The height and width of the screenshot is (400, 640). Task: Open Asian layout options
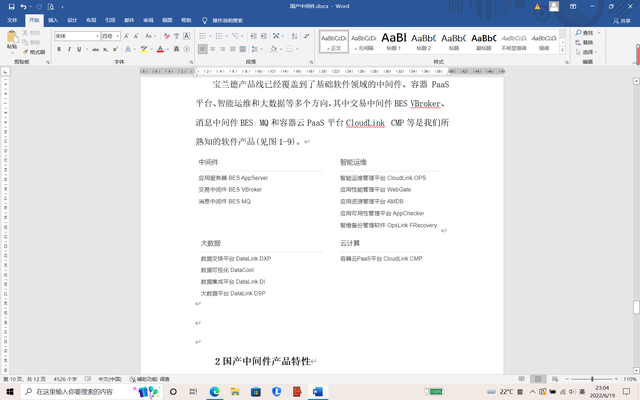tap(277, 36)
